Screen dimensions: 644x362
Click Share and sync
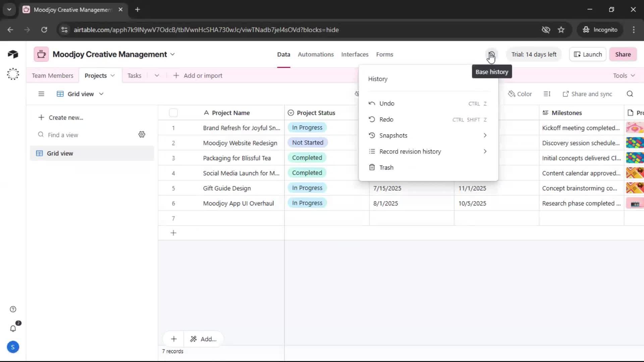pyautogui.click(x=587, y=94)
